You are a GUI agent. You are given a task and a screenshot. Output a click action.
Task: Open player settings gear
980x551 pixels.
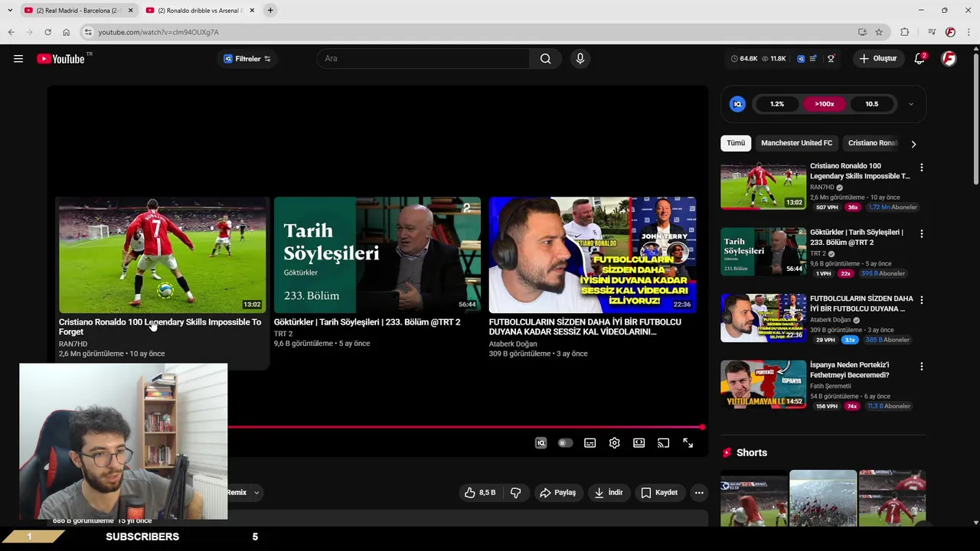click(x=614, y=443)
